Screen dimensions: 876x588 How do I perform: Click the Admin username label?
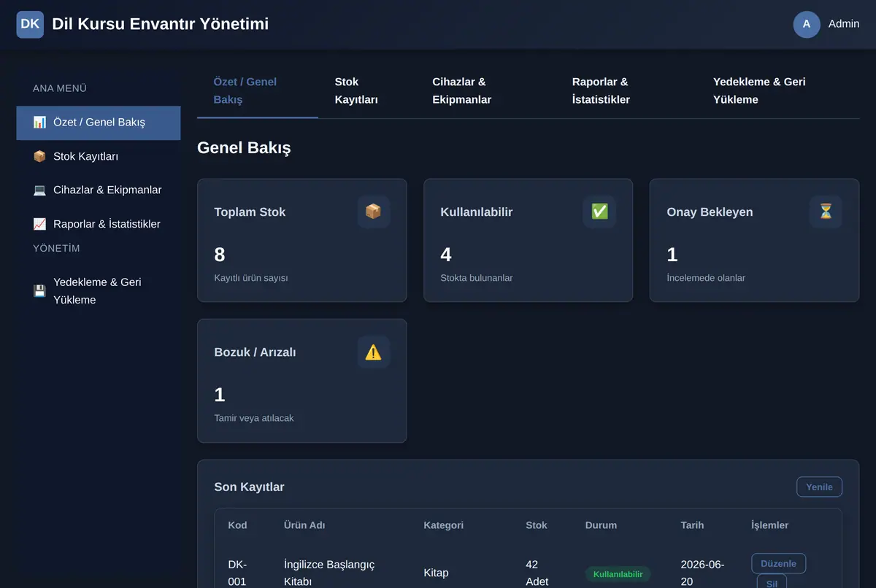click(844, 24)
